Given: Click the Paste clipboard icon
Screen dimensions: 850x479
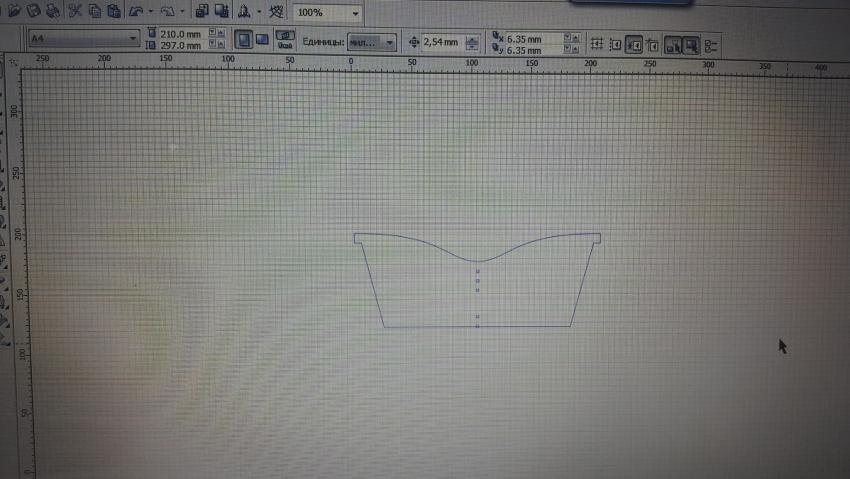Looking at the screenshot, I should pyautogui.click(x=114, y=12).
